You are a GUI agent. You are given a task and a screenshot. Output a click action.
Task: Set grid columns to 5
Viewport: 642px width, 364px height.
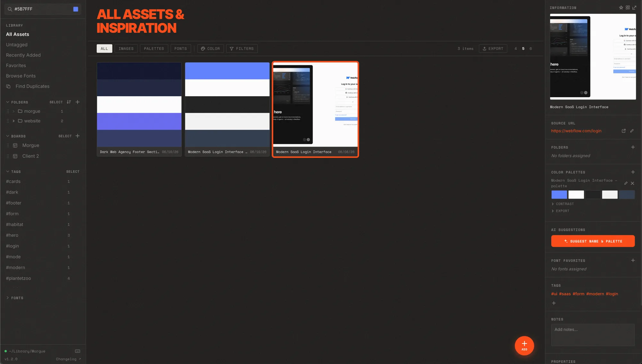click(x=523, y=49)
